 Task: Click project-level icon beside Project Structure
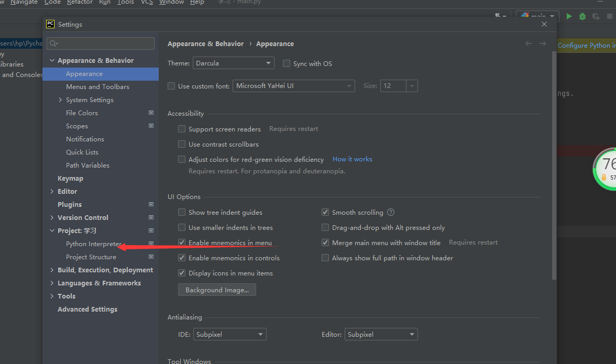151,257
